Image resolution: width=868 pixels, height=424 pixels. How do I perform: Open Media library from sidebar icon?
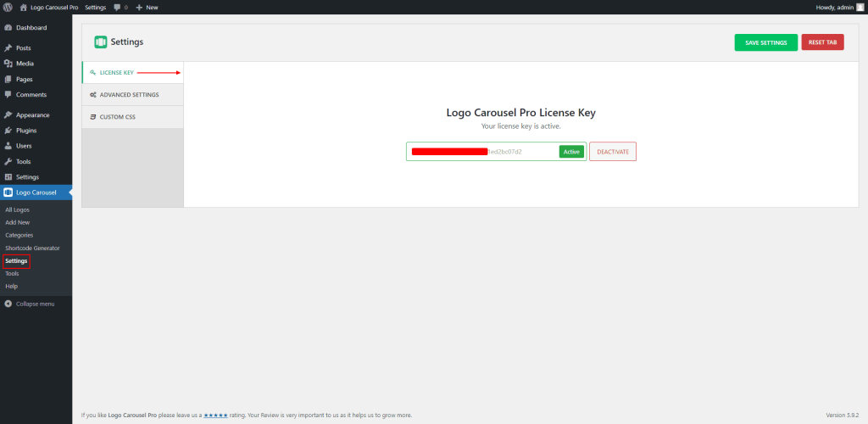(x=8, y=64)
